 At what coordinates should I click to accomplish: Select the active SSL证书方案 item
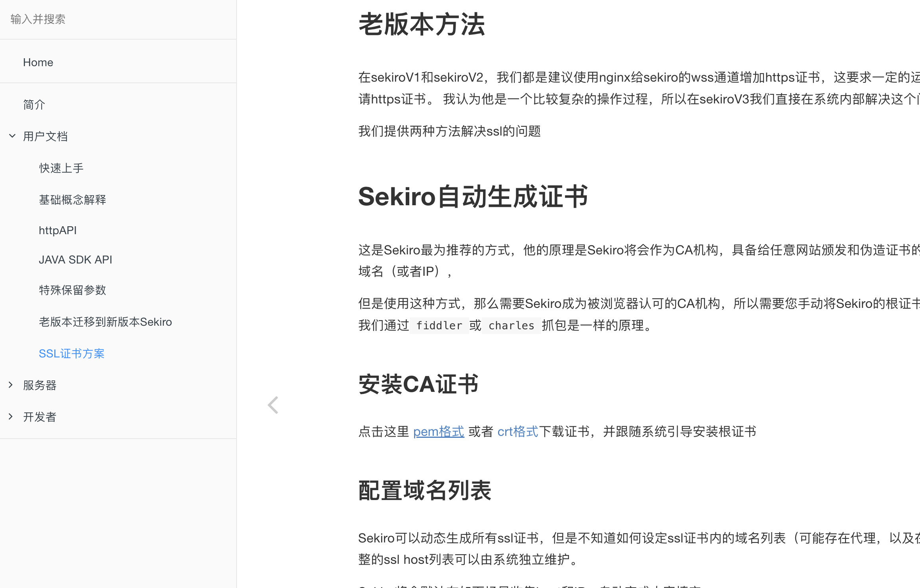click(72, 353)
